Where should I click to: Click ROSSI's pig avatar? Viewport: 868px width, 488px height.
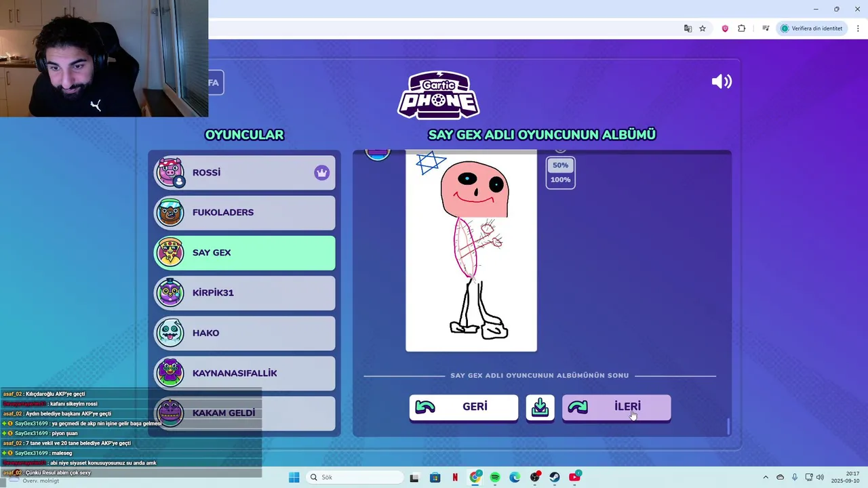(x=170, y=172)
